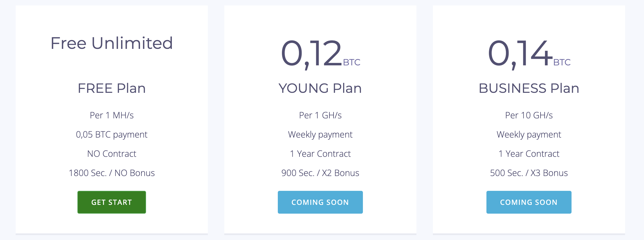Viewport: 644px width, 240px height.
Task: Click the 500 Sec. / X3 Bonus line
Action: (529, 173)
